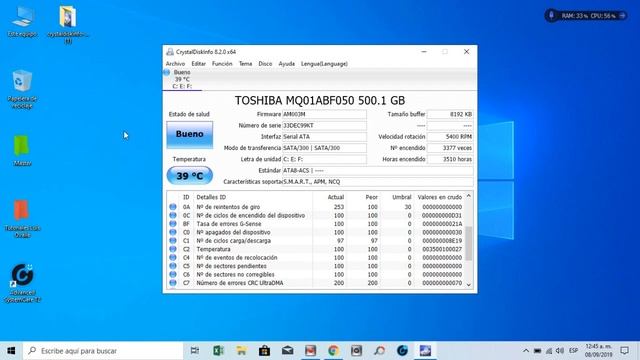
Task: Click the blue status dot for ID C6
Action: [173, 274]
